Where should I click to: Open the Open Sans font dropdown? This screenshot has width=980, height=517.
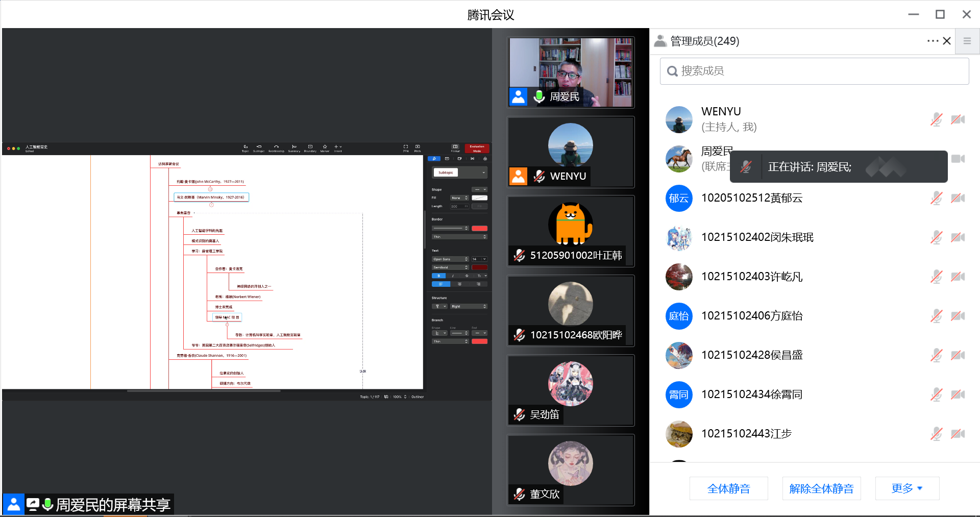point(450,259)
